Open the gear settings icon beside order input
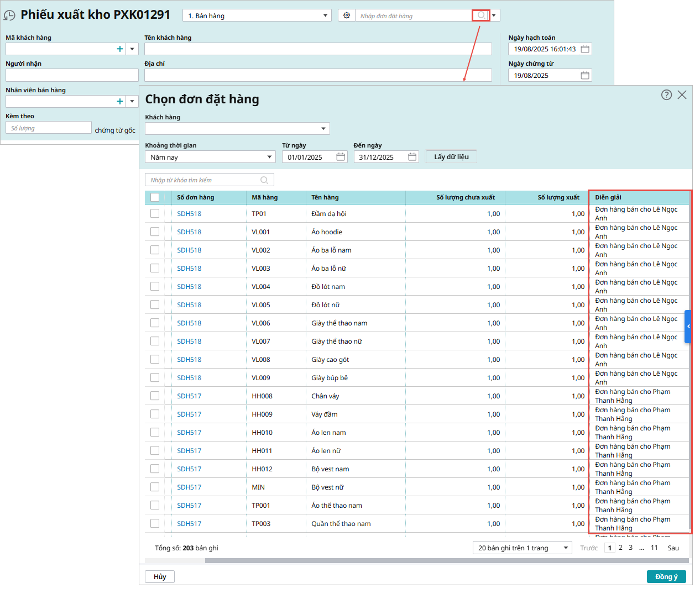The image size is (700, 594). coord(347,15)
